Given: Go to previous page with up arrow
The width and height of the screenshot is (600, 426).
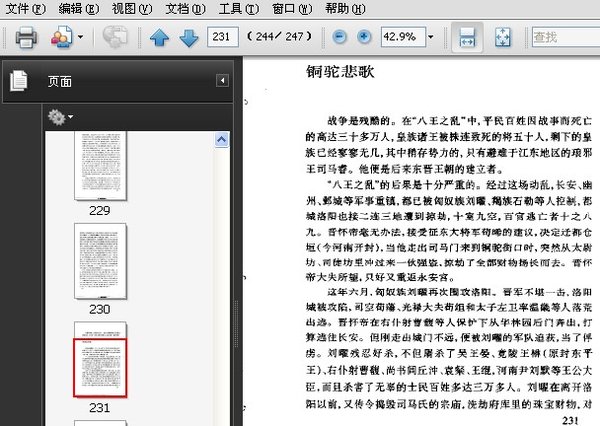Looking at the screenshot, I should point(159,38).
